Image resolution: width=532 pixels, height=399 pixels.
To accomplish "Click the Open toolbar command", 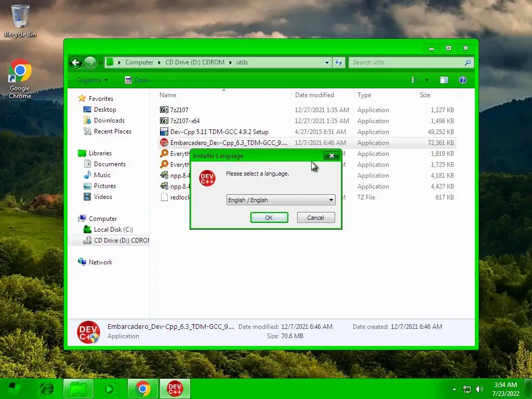I will pyautogui.click(x=137, y=80).
